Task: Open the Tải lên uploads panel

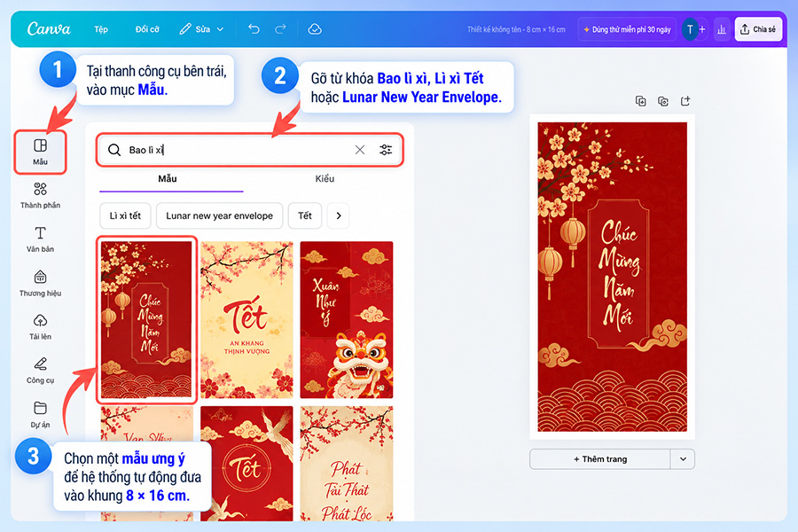Action: click(40, 327)
